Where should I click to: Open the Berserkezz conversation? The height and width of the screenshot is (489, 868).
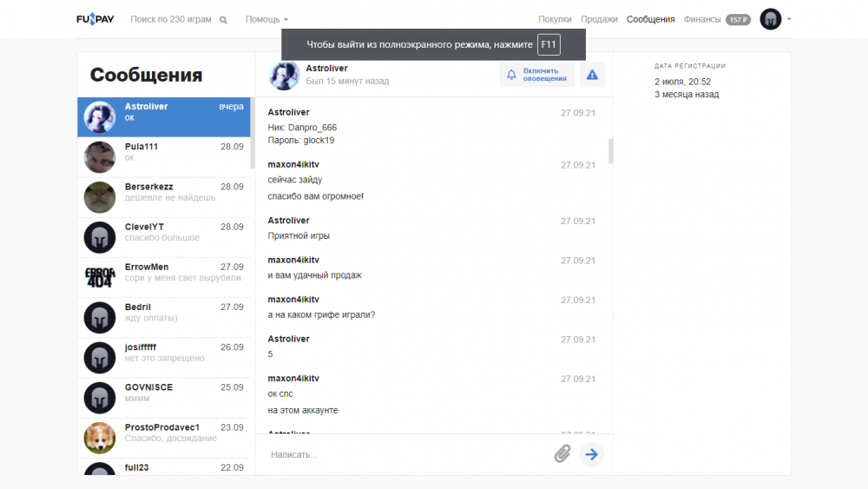[x=164, y=197]
